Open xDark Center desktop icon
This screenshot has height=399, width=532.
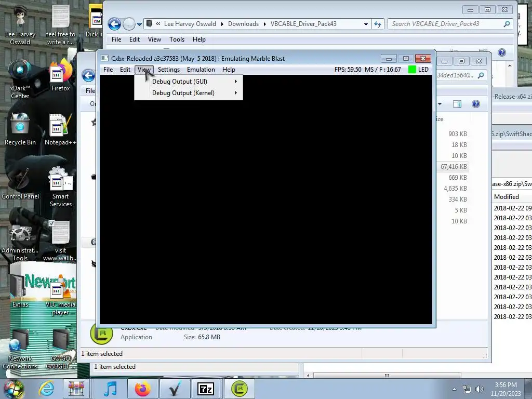(20, 79)
